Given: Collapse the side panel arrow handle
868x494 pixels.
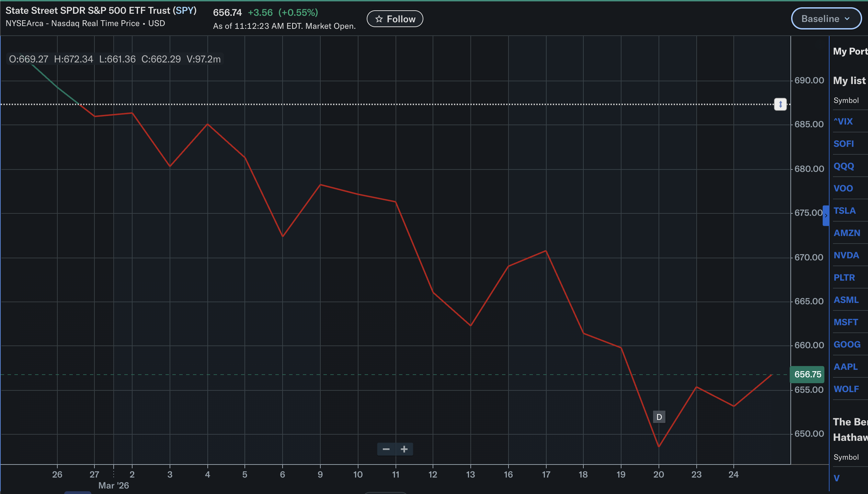Looking at the screenshot, I should (x=826, y=216).
